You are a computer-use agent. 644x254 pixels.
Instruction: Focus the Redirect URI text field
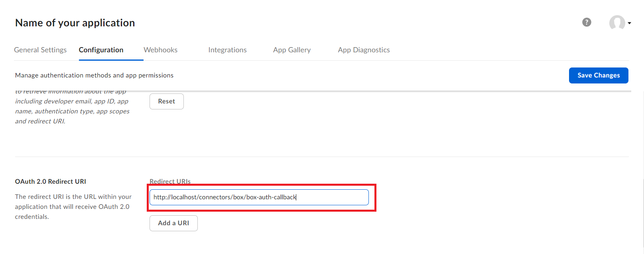259,197
